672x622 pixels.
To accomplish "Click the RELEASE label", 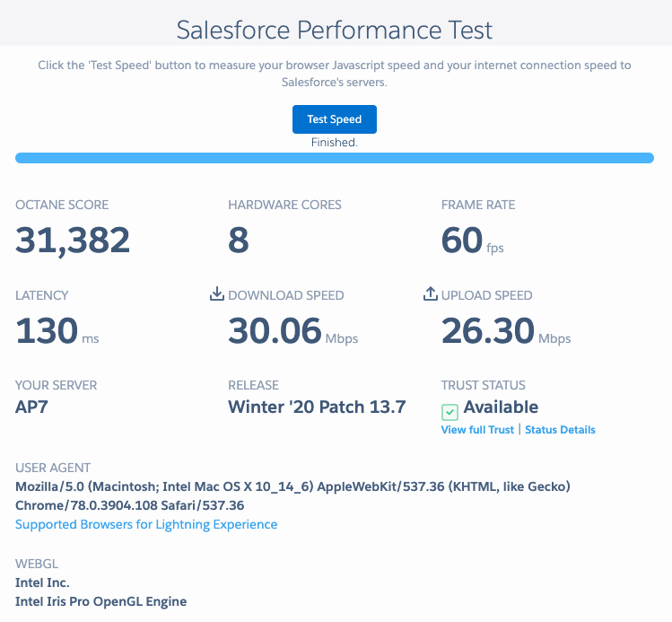I will tap(253, 385).
